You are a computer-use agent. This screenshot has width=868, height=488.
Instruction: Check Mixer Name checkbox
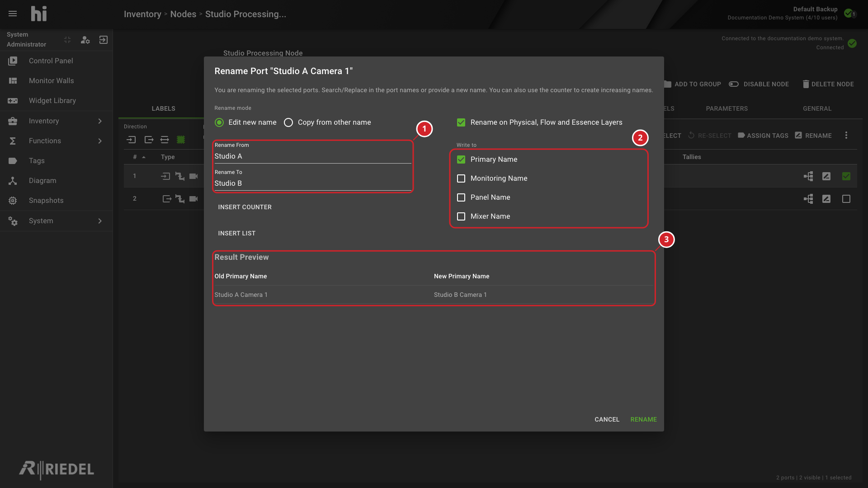tap(461, 216)
